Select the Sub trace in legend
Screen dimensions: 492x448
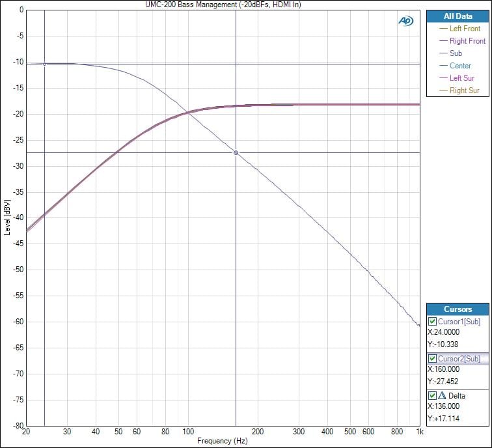point(456,53)
